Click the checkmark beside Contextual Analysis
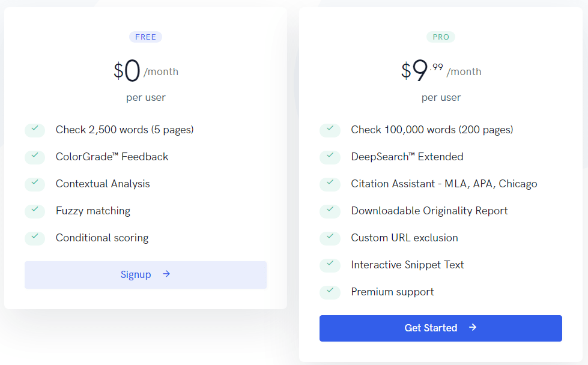Screen dimensions: 588x365 35,184
